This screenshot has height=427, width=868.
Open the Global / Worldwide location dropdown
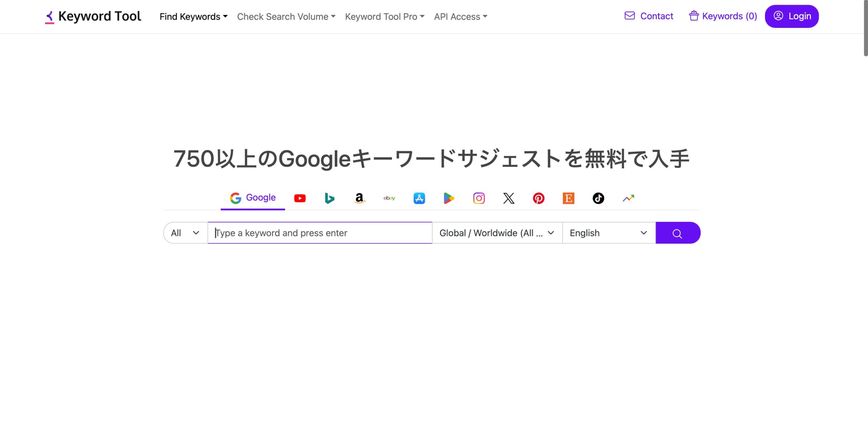point(497,233)
